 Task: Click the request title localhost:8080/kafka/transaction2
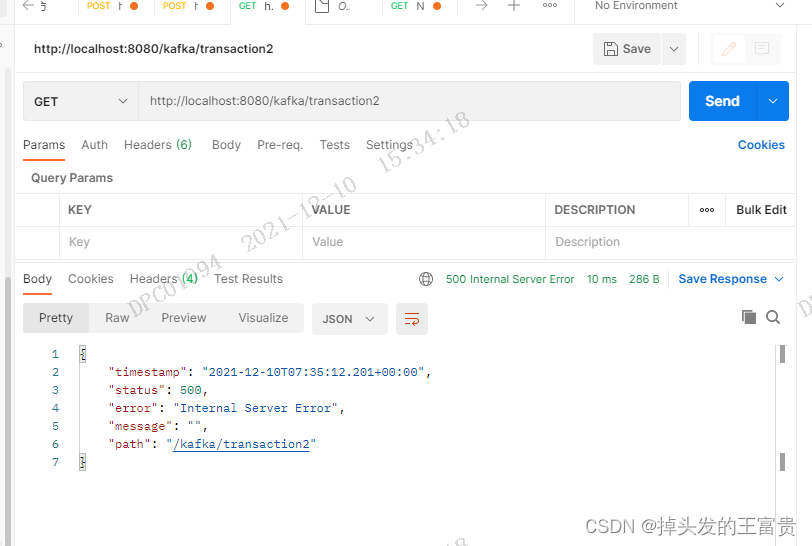pyautogui.click(x=153, y=49)
